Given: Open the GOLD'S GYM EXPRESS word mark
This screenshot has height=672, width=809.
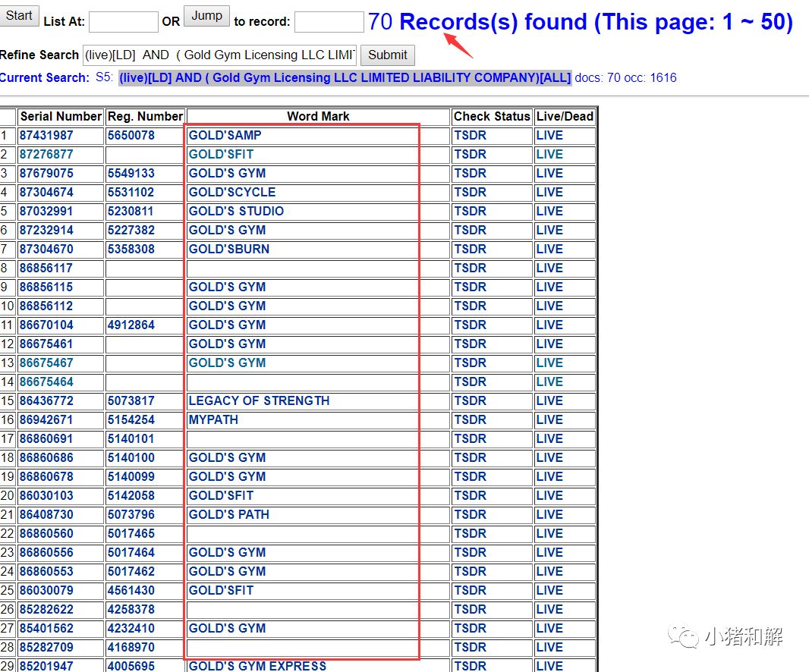Looking at the screenshot, I should click(x=257, y=666).
